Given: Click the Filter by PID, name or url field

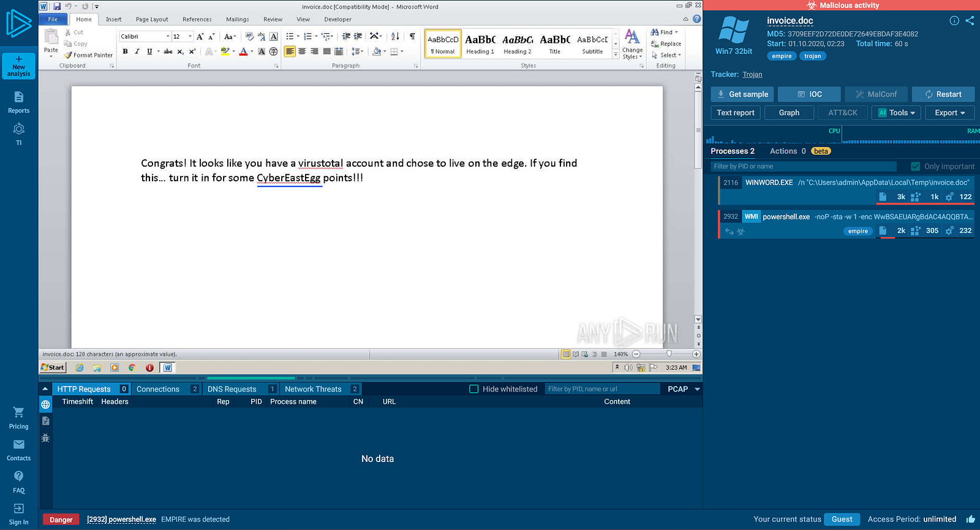Looking at the screenshot, I should (x=602, y=389).
